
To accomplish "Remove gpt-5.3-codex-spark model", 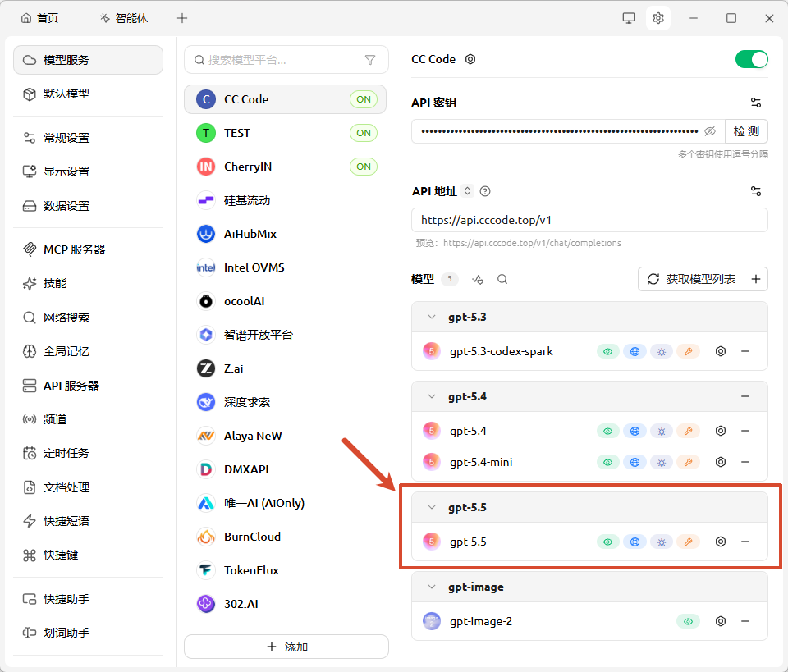I will click(745, 351).
